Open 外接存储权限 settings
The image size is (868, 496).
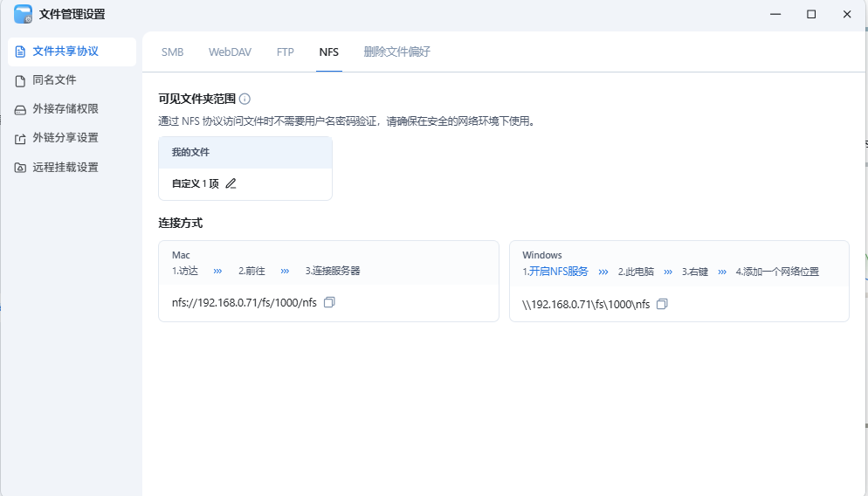click(72, 110)
